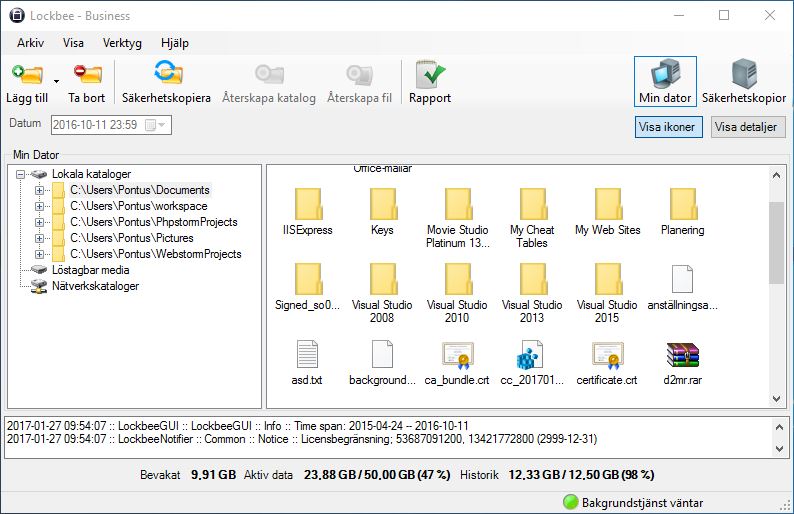Select the Nätverkskataloger tree item

(x=95, y=286)
